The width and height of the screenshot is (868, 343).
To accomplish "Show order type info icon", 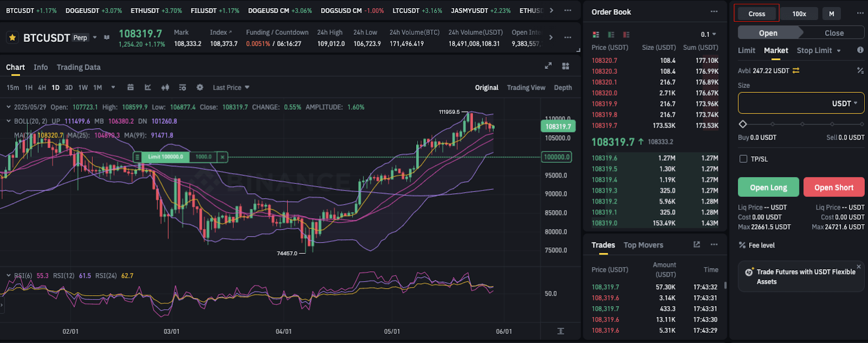I will (x=860, y=50).
